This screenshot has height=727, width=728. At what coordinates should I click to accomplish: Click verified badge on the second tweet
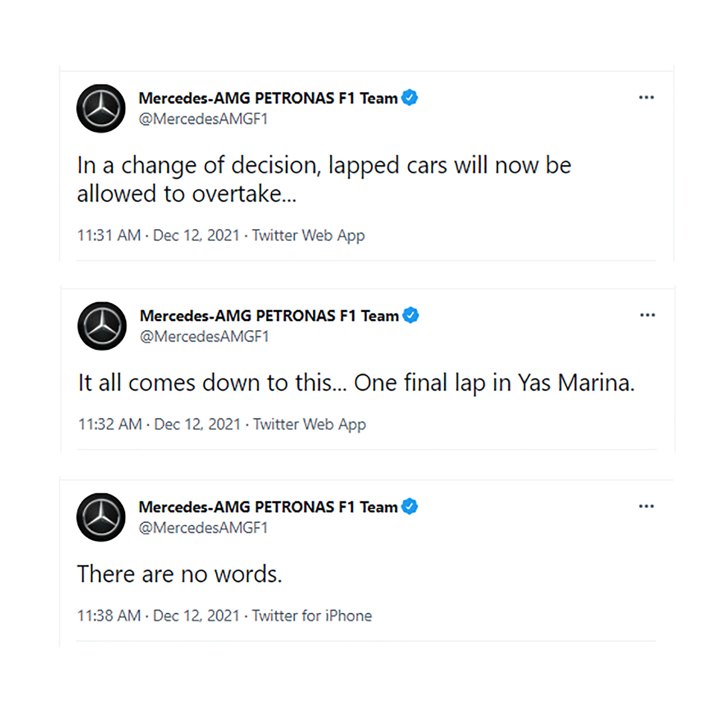click(x=411, y=315)
